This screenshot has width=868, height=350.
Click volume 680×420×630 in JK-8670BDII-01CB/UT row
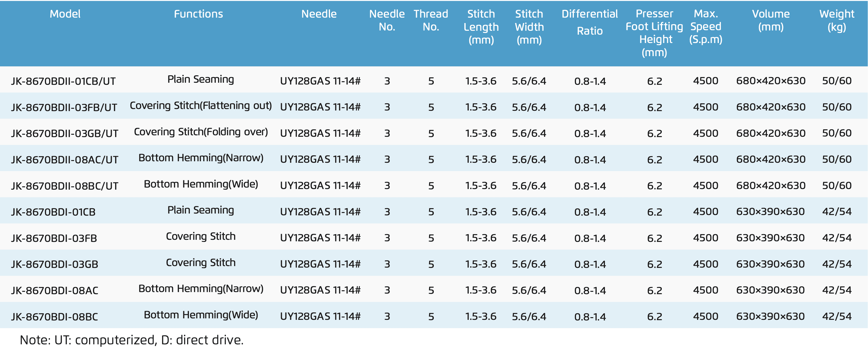[771, 81]
